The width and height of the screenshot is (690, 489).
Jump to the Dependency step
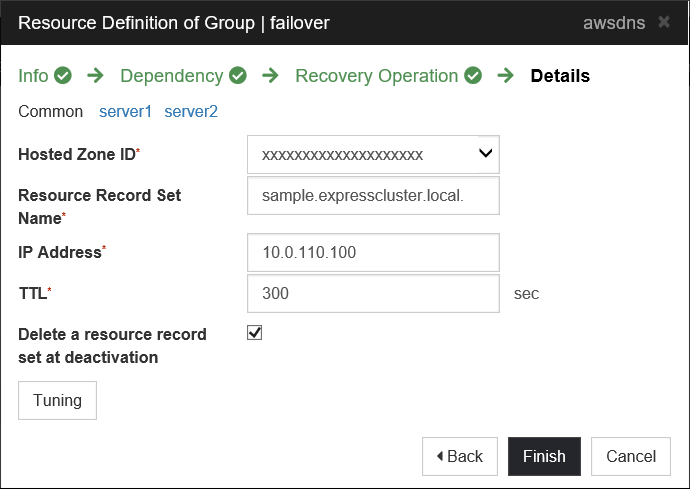coord(171,76)
